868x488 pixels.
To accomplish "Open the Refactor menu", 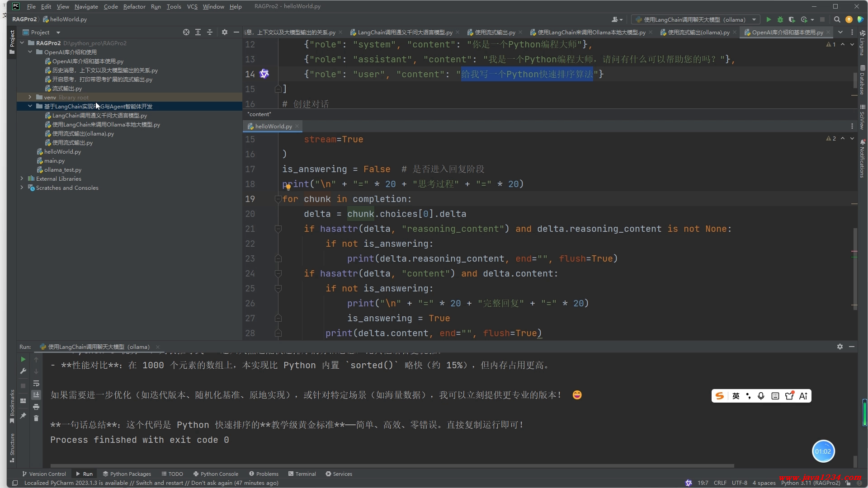I will click(x=134, y=6).
